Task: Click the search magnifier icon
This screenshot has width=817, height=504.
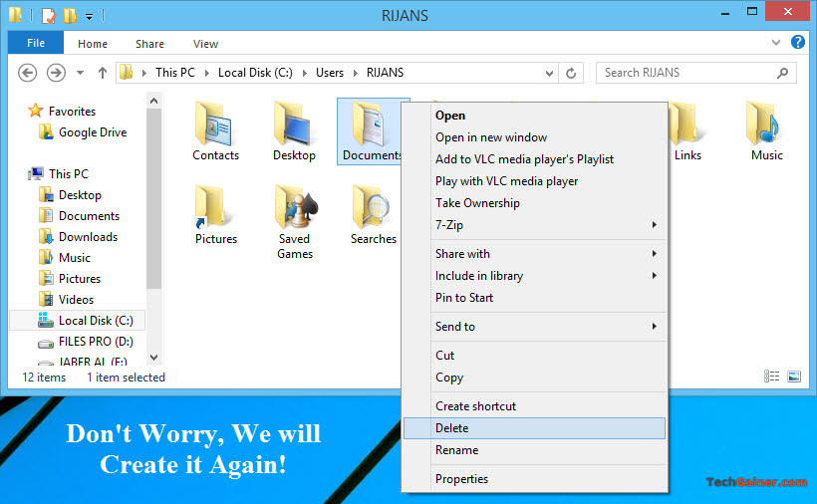Action: 782,73
